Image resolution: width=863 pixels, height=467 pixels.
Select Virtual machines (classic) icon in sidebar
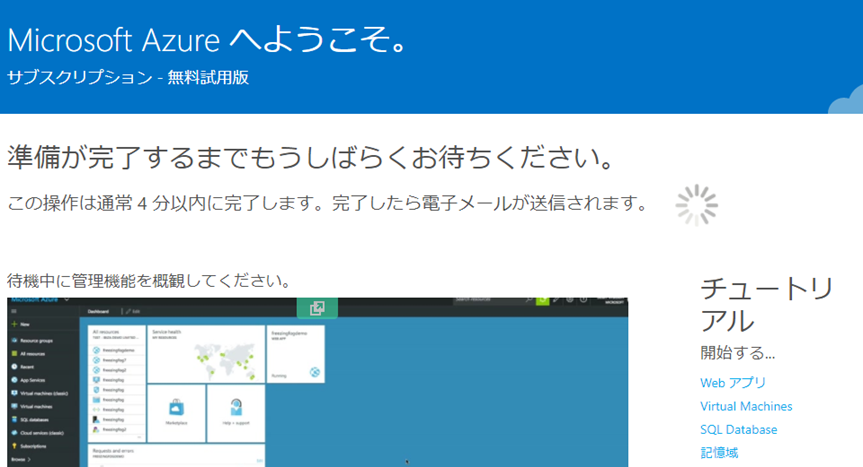click(15, 393)
